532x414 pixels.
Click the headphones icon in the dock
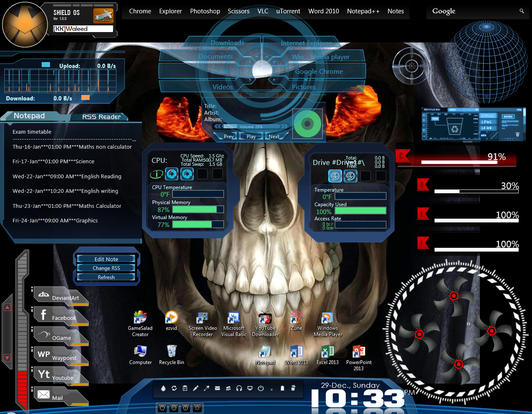point(239,388)
